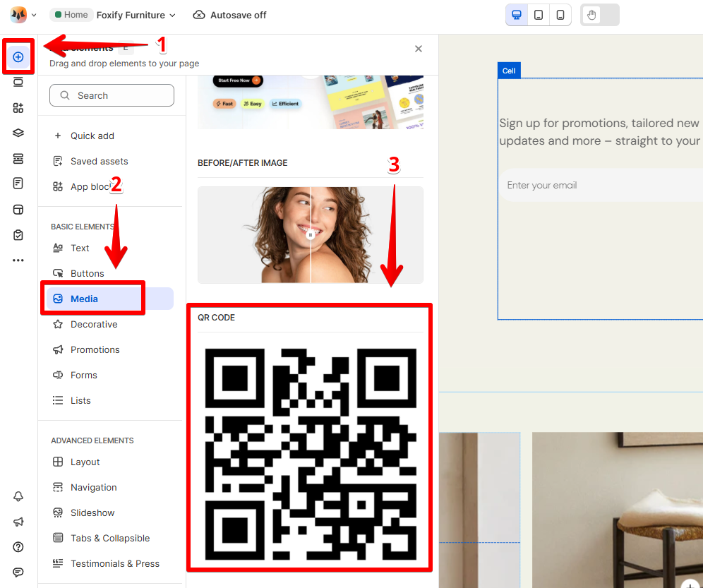The height and width of the screenshot is (588, 703).
Task: Open Quick add category
Action: 110,136
